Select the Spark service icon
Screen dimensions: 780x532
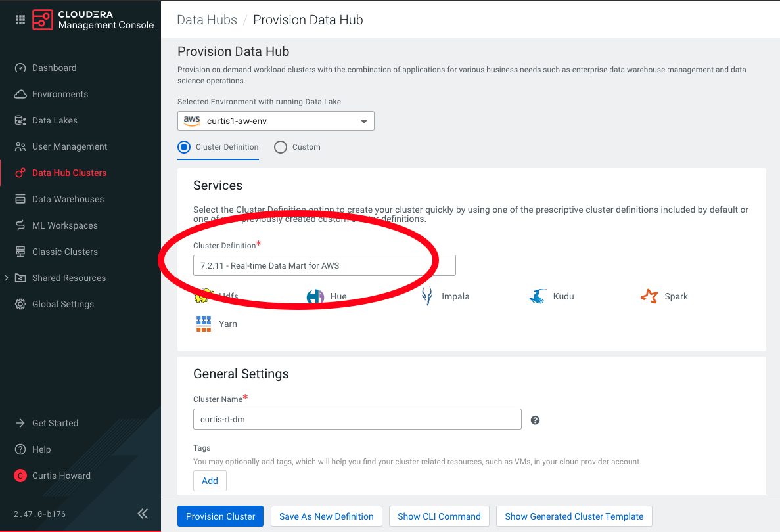coord(649,296)
